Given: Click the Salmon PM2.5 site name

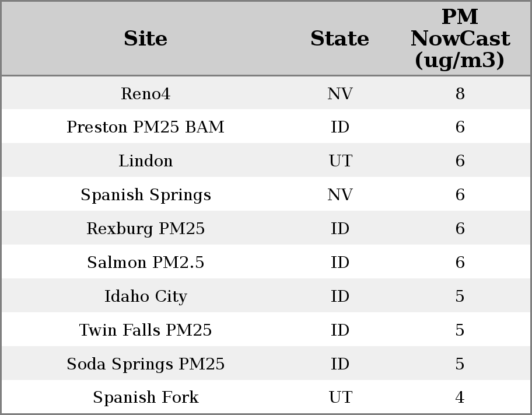Looking at the screenshot, I should 145,263.
